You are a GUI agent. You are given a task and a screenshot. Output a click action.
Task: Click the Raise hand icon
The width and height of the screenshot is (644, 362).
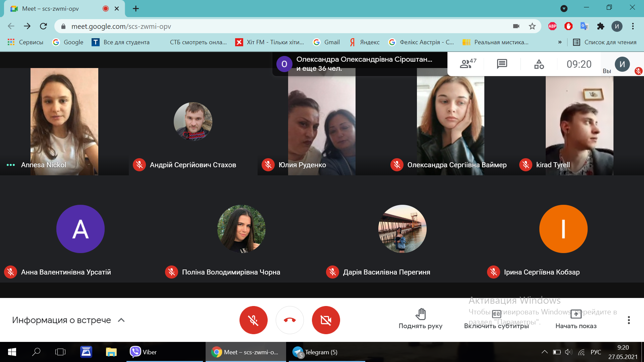tap(420, 314)
